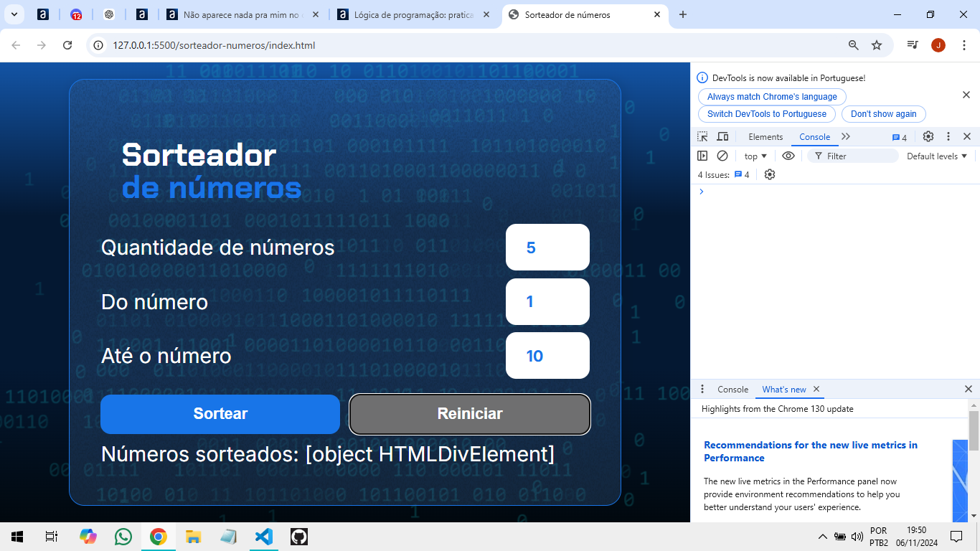Open Visual Studio Code from taskbar
This screenshot has width=980, height=551.
[264, 537]
